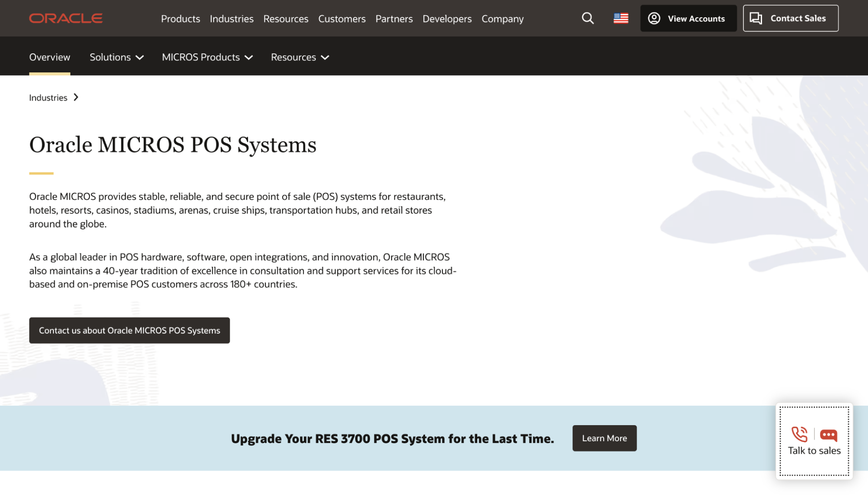
Task: Click the View Accounts button
Action: [x=688, y=18]
